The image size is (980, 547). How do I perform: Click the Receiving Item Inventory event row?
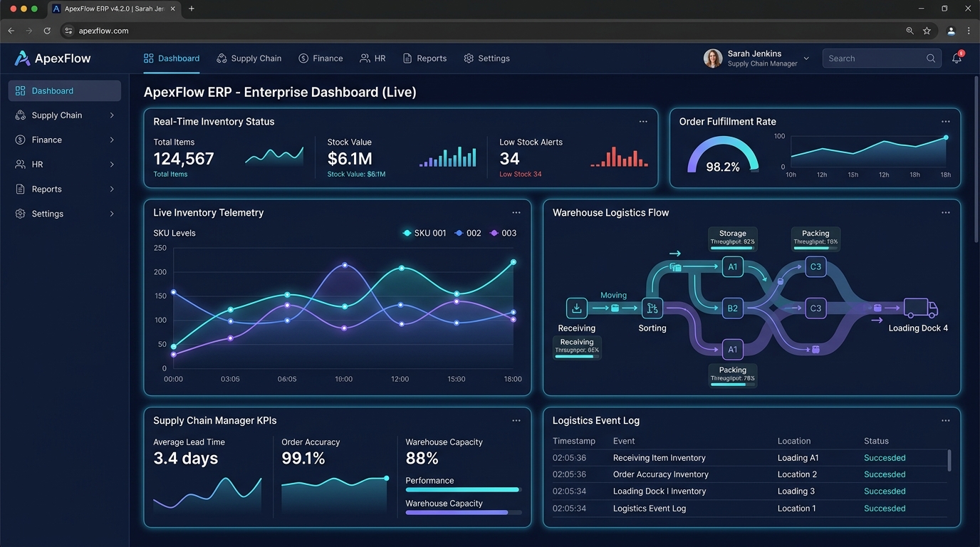coord(750,458)
